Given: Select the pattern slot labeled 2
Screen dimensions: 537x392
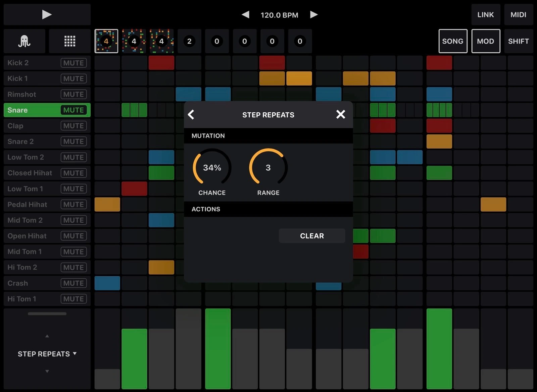Looking at the screenshot, I should (189, 41).
